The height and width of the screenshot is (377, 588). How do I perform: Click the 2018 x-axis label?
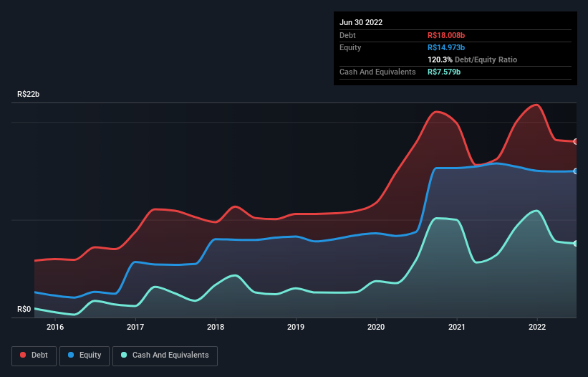(216, 327)
